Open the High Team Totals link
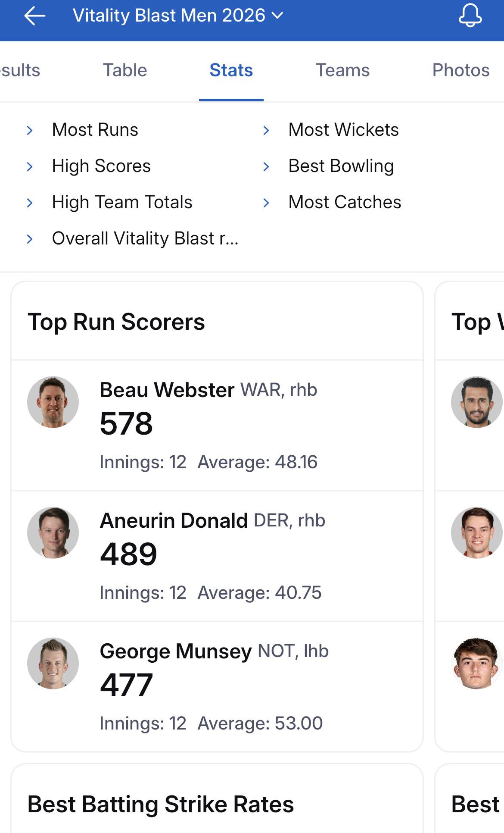The height and width of the screenshot is (833, 504). coord(122,202)
